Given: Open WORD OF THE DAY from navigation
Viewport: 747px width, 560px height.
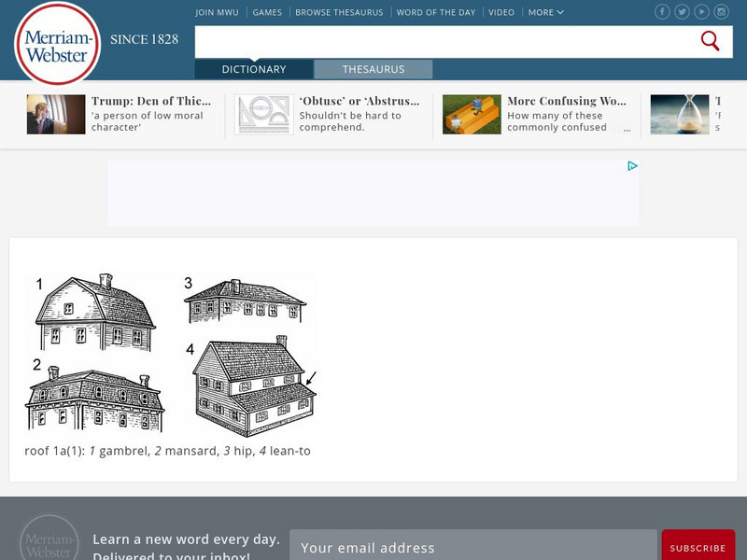Looking at the screenshot, I should pos(435,12).
